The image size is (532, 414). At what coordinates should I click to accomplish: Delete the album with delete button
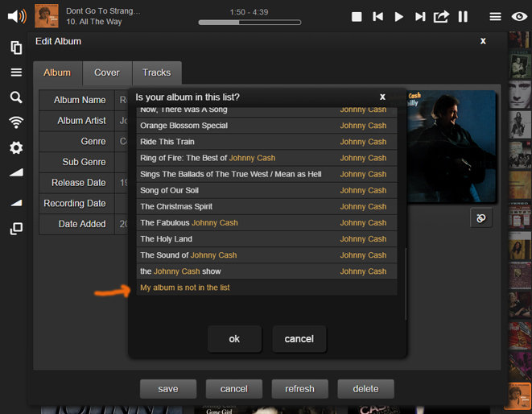(365, 389)
